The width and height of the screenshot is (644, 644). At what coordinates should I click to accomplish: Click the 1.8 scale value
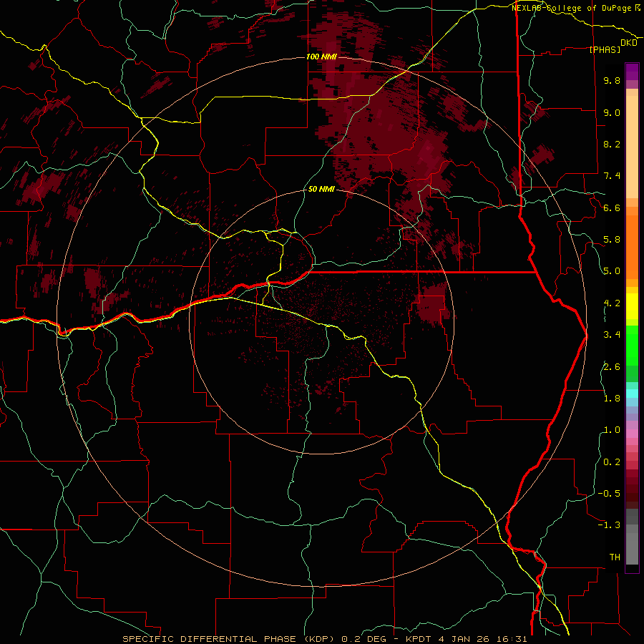click(x=612, y=399)
